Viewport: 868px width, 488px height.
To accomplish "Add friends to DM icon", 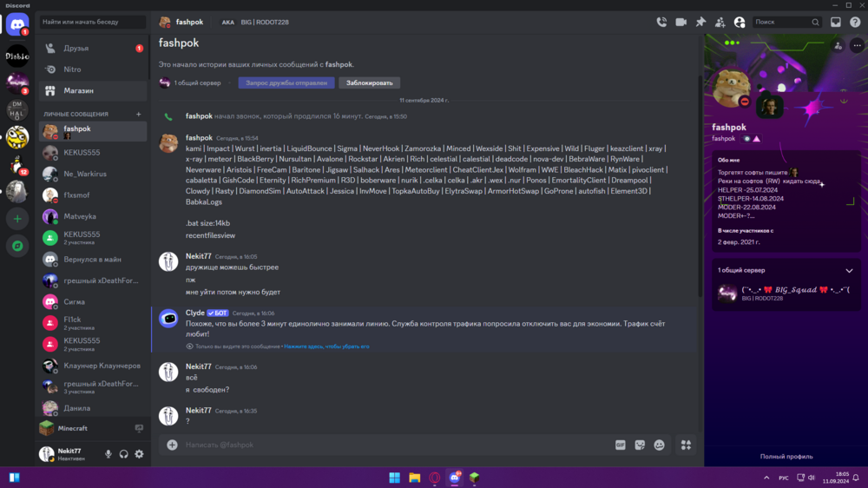I will click(720, 23).
